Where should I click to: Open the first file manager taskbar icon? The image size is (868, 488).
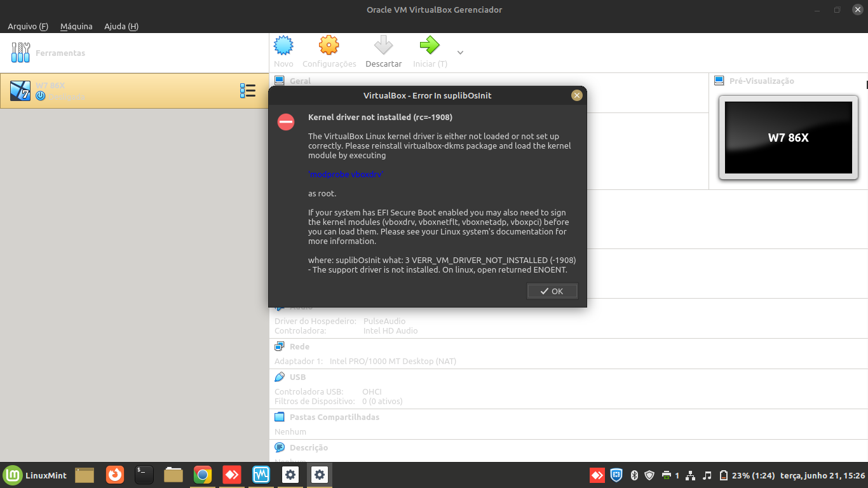pyautogui.click(x=85, y=475)
